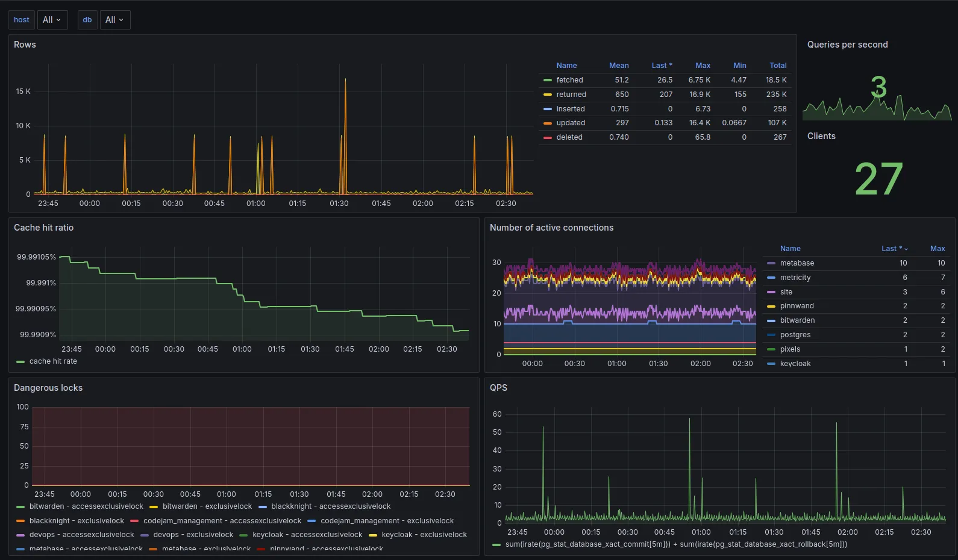The height and width of the screenshot is (560, 958).
Task: Open the db variable All dropdown
Action: (x=114, y=20)
